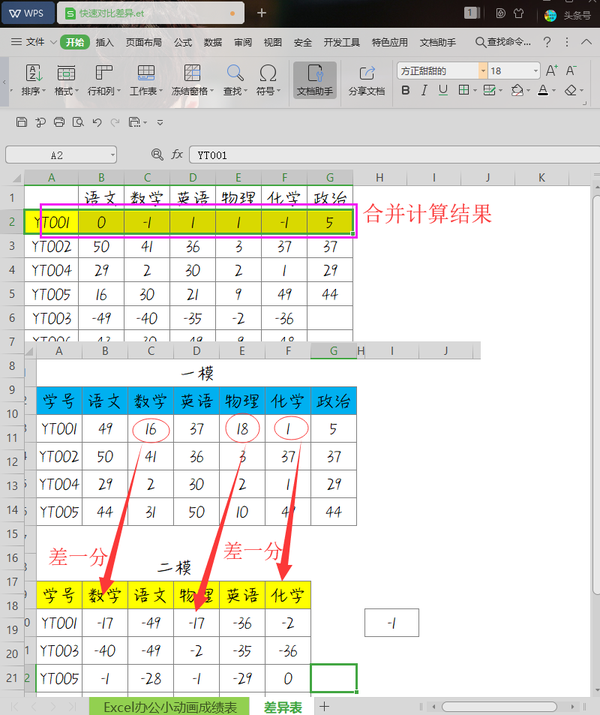Open a new document tab with plus

(x=262, y=13)
